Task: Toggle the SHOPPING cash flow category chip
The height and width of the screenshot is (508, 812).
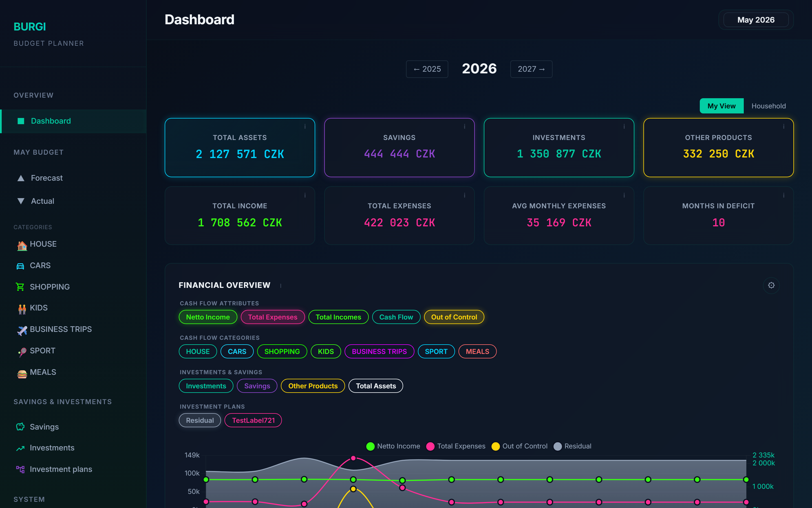Action: coord(282,351)
